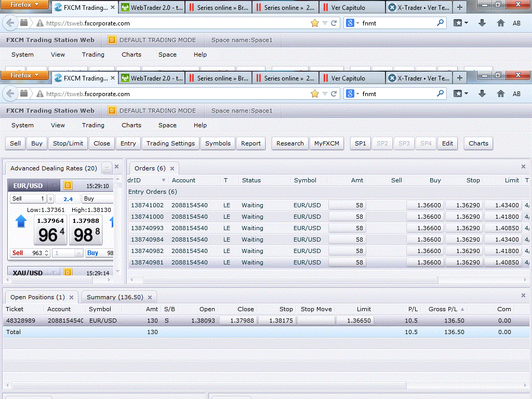Screen dimensions: 532x399
Task: Sort by Gross P/L column arrow
Action: [462, 309]
